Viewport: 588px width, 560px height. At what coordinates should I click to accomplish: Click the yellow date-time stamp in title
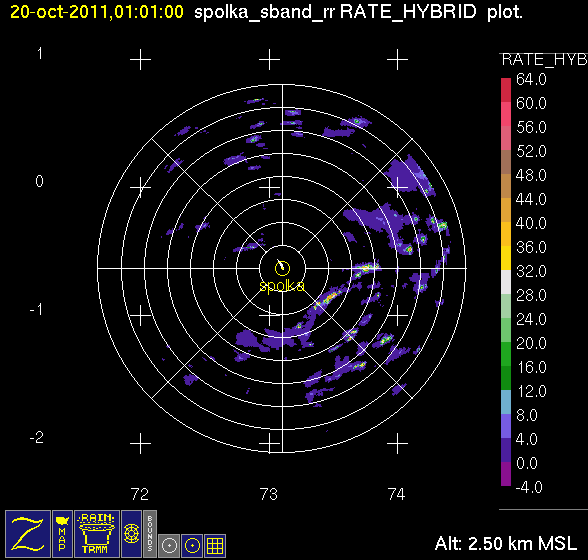[97, 12]
